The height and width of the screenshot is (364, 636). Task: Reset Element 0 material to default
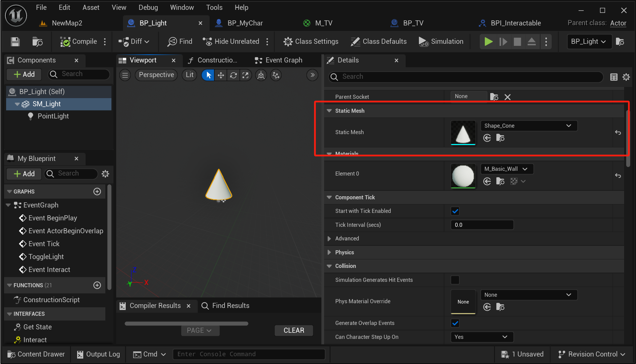[618, 176]
